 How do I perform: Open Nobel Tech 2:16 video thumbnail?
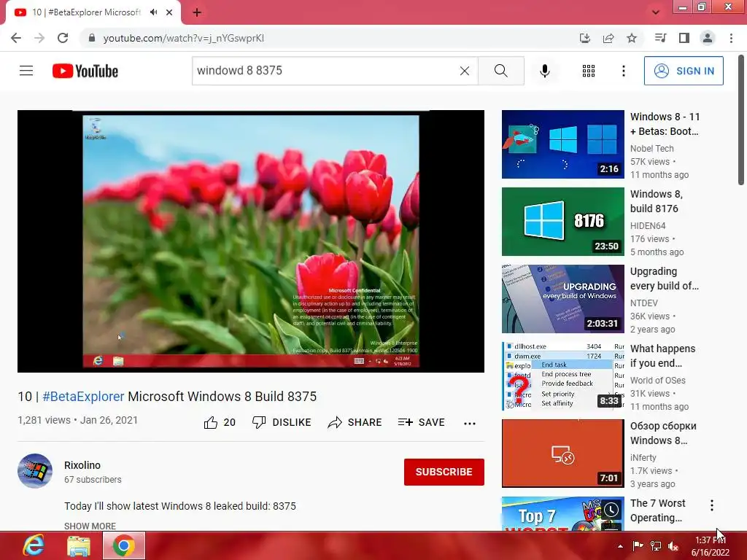pos(562,144)
